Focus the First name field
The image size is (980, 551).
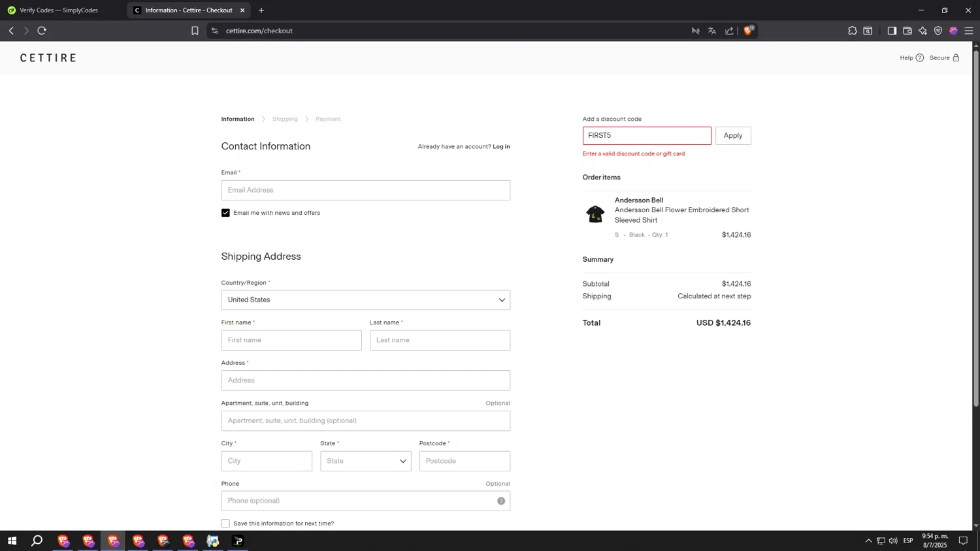click(291, 340)
